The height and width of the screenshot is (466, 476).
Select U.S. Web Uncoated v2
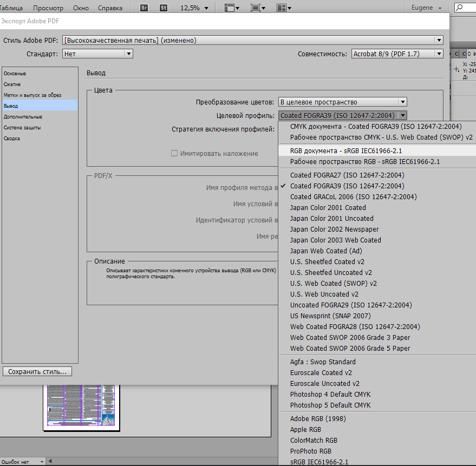pos(377,294)
